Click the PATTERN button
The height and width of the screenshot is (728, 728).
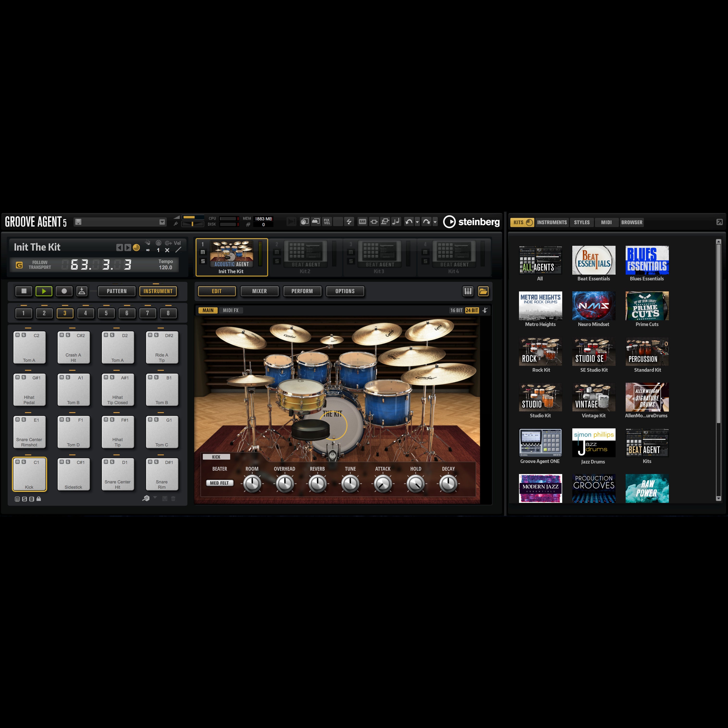coord(117,291)
